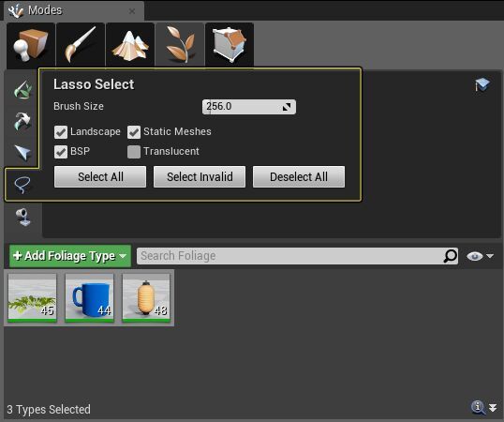The height and width of the screenshot is (422, 504).
Task: Open the eye view options dropdown
Action: point(480,256)
